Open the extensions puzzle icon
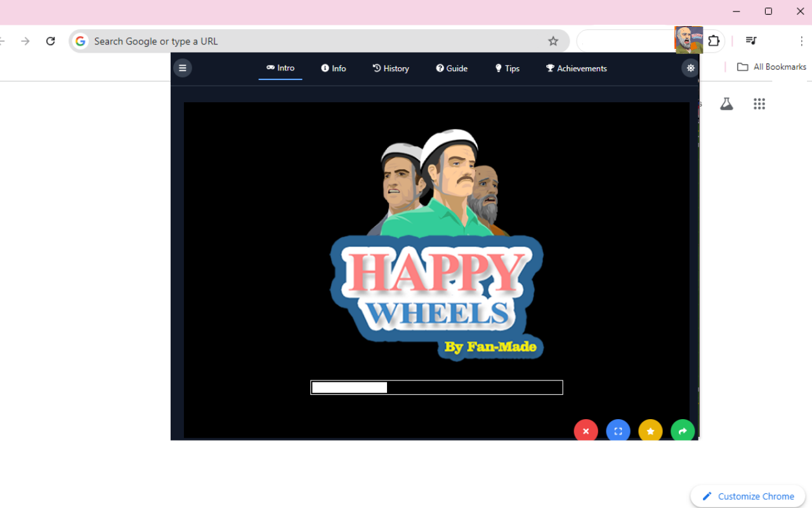Image resolution: width=812 pixels, height=508 pixels. 714,41
